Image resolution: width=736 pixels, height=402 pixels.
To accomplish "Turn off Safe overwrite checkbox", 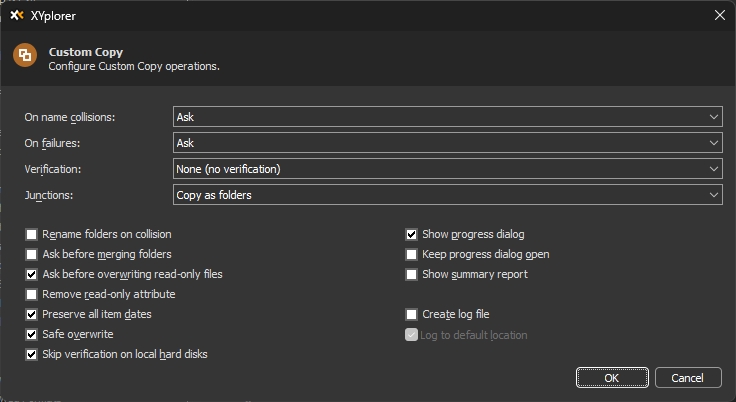I will 32,334.
